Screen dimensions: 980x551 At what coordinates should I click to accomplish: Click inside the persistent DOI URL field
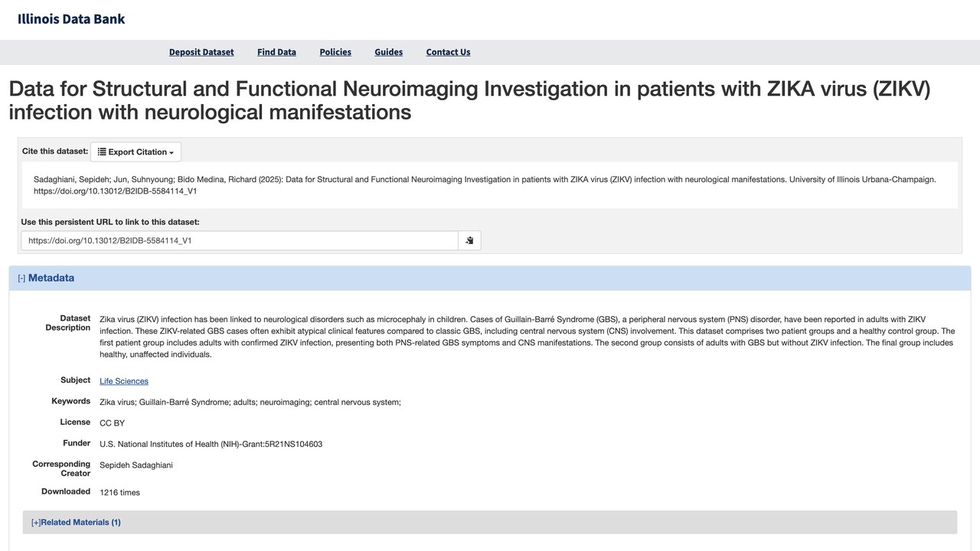coord(240,240)
